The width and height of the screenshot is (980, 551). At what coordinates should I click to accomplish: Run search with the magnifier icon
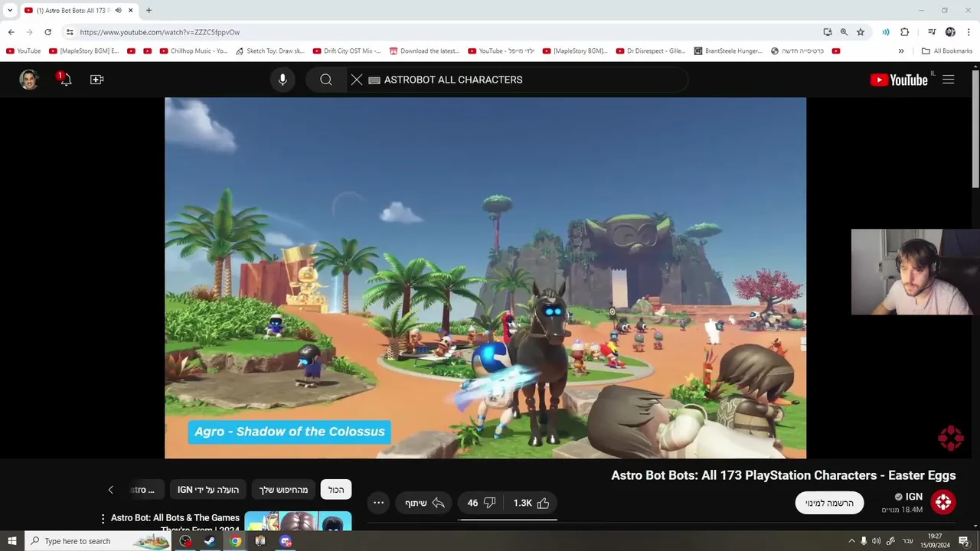click(326, 80)
